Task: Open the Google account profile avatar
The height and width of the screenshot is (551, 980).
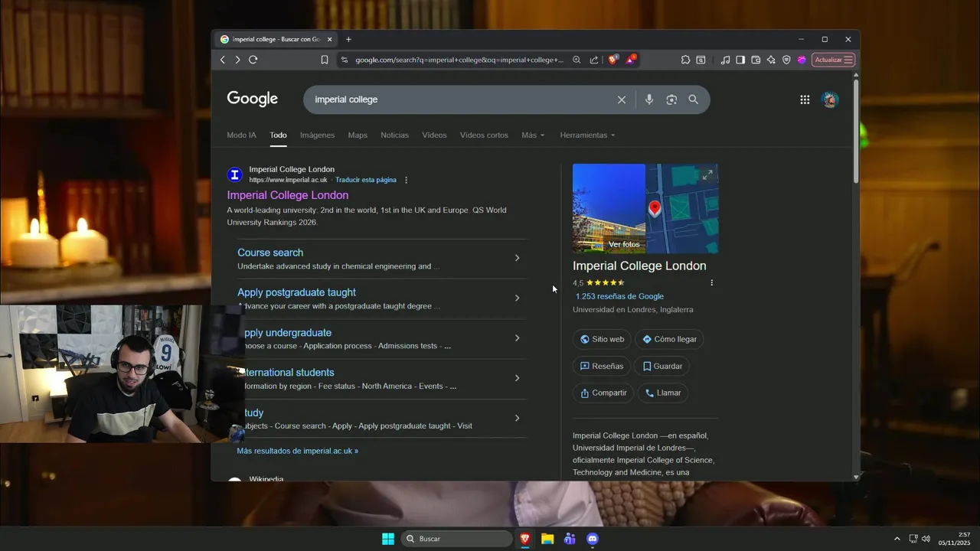Action: [830, 99]
